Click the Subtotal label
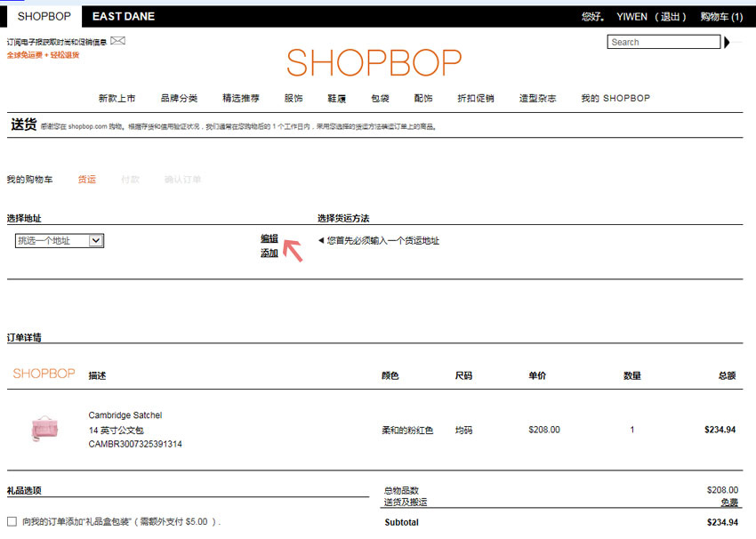The width and height of the screenshot is (756, 539). point(402,522)
